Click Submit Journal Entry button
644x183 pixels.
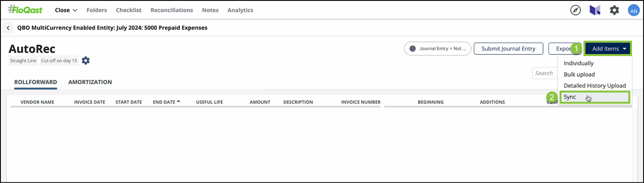click(x=508, y=49)
